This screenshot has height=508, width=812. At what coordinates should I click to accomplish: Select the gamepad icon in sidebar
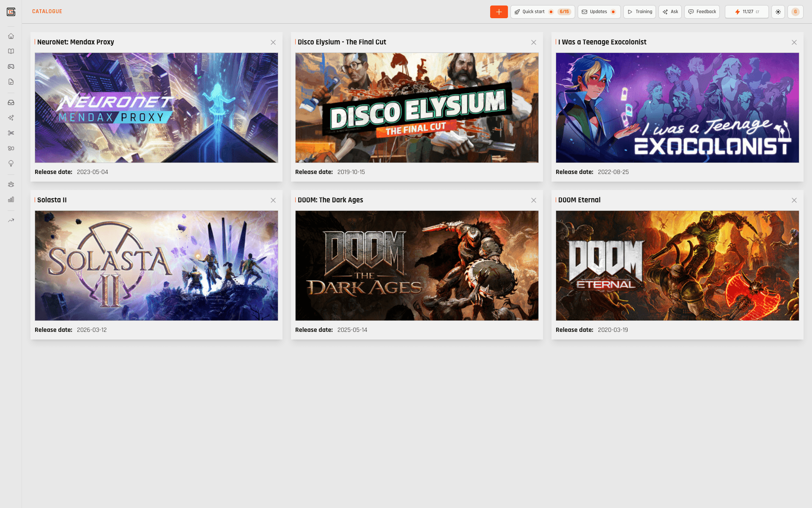coord(11,66)
